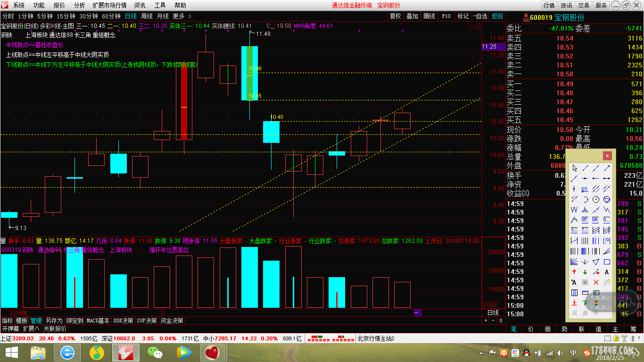The width and height of the screenshot is (644, 362).
Task: Switch to 笔 tab in quote panel
Action: click(514, 329)
